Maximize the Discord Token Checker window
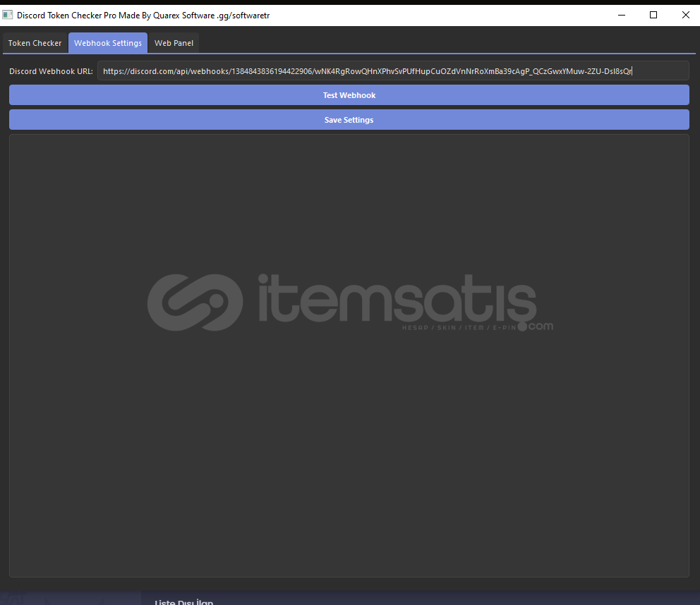This screenshot has height=605, width=700. click(x=653, y=16)
